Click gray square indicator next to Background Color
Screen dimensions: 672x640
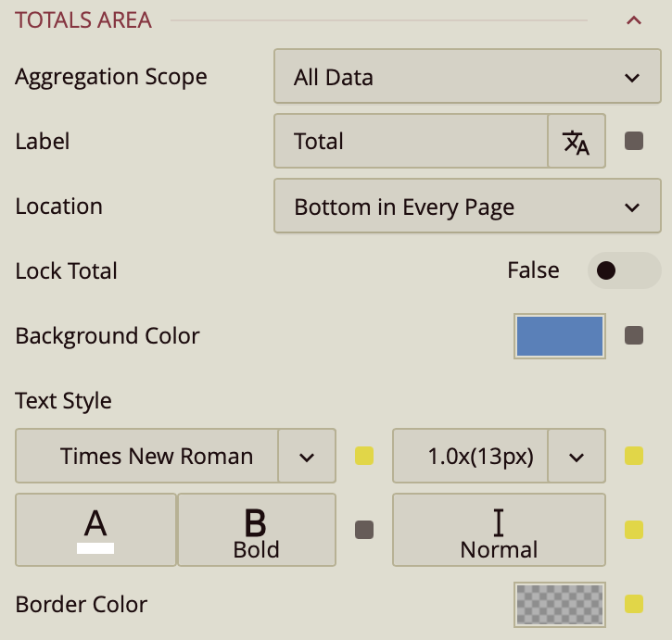(x=634, y=335)
